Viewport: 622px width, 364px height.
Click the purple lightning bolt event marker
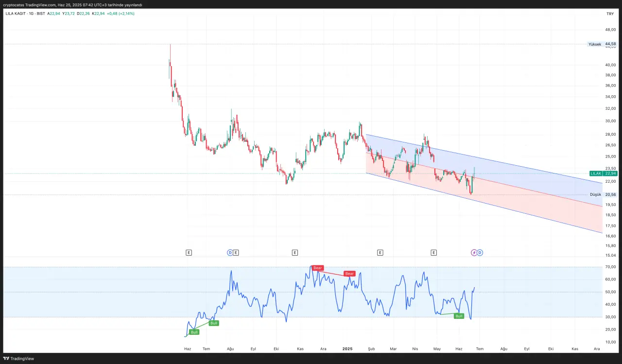[x=474, y=252]
